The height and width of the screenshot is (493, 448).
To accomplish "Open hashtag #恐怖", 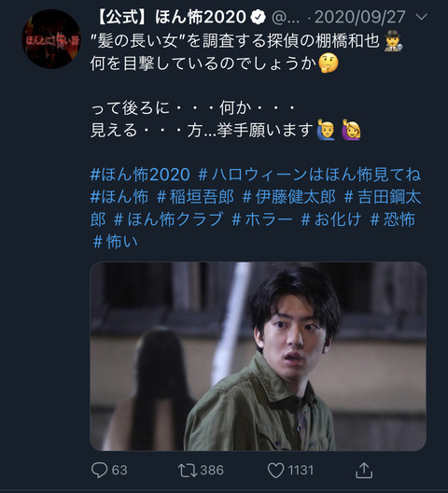I will coord(393,219).
